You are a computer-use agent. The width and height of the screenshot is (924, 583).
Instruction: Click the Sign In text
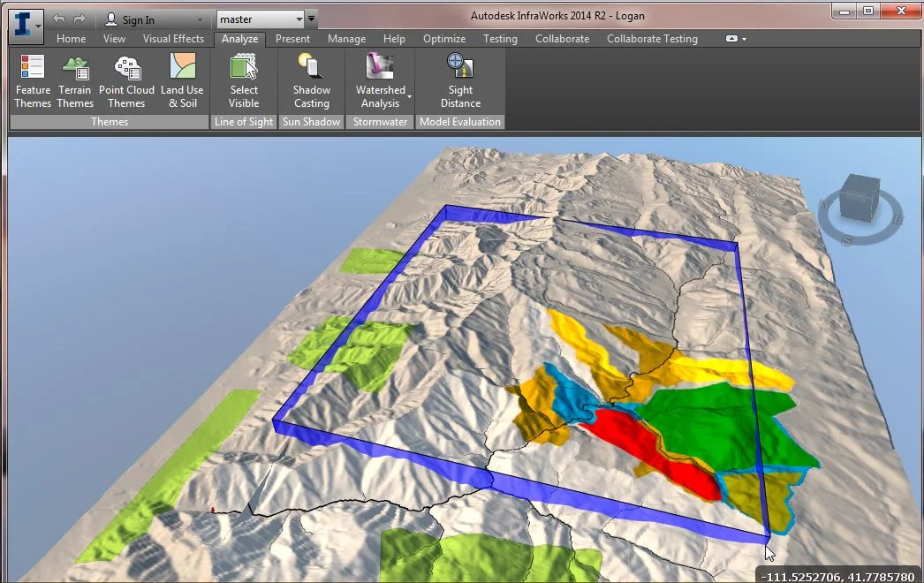(x=139, y=20)
